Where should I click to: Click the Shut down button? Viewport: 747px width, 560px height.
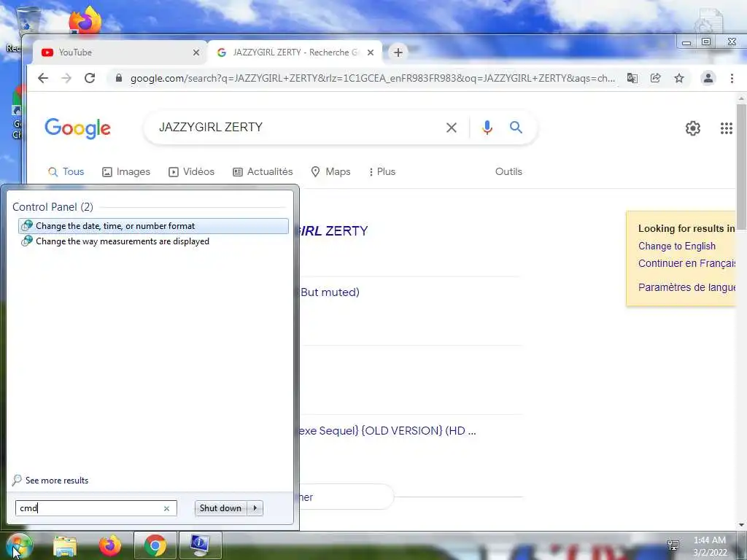pos(220,508)
